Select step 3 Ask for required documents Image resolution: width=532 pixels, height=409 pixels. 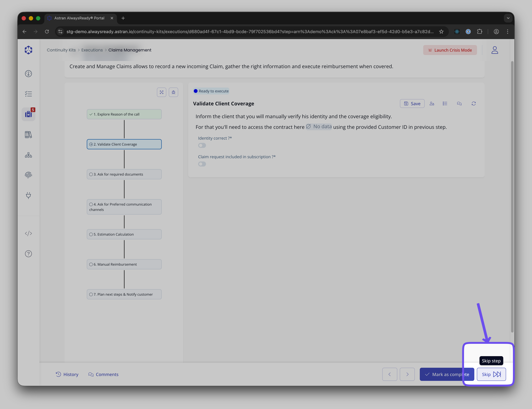click(124, 174)
